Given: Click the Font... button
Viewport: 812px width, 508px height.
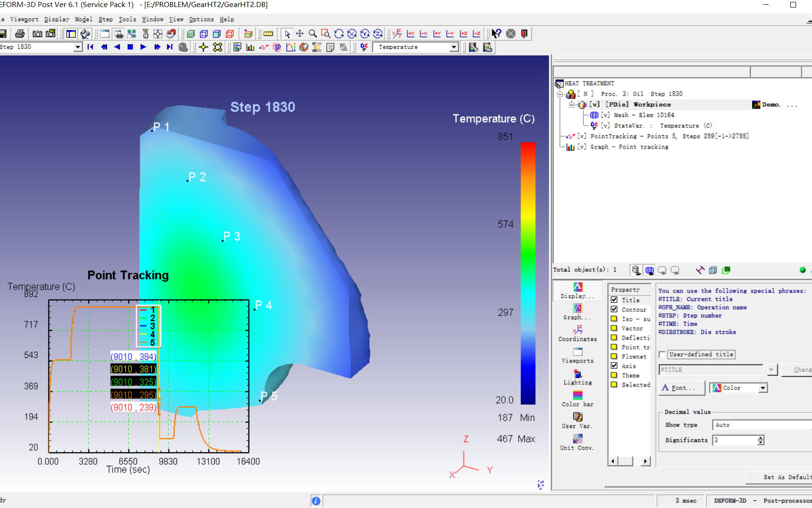Looking at the screenshot, I should coord(681,388).
